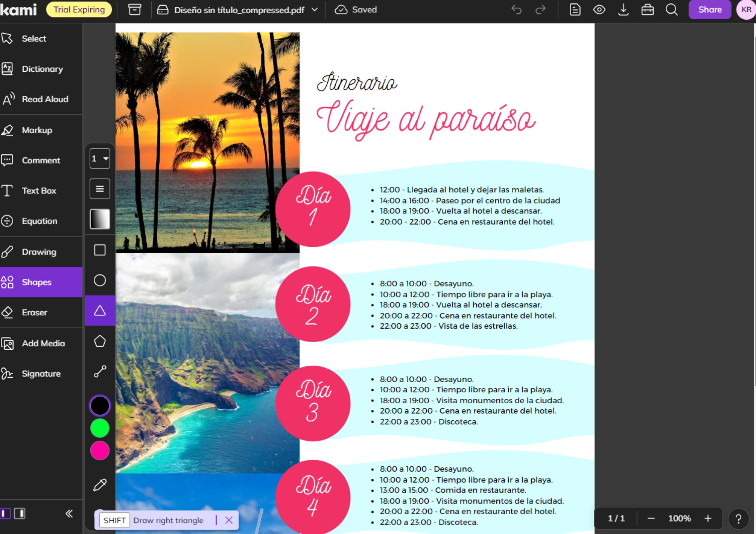Click the Signature tool
This screenshot has height=534, width=756.
(x=40, y=373)
